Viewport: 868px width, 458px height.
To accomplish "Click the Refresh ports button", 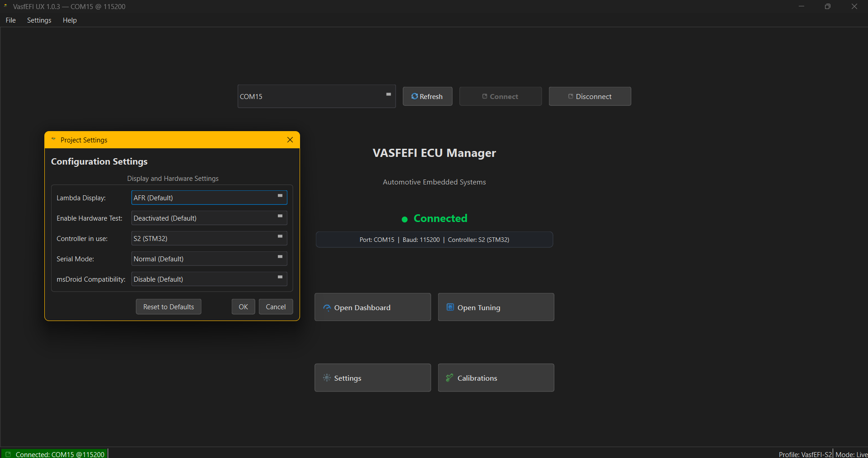I will (427, 96).
